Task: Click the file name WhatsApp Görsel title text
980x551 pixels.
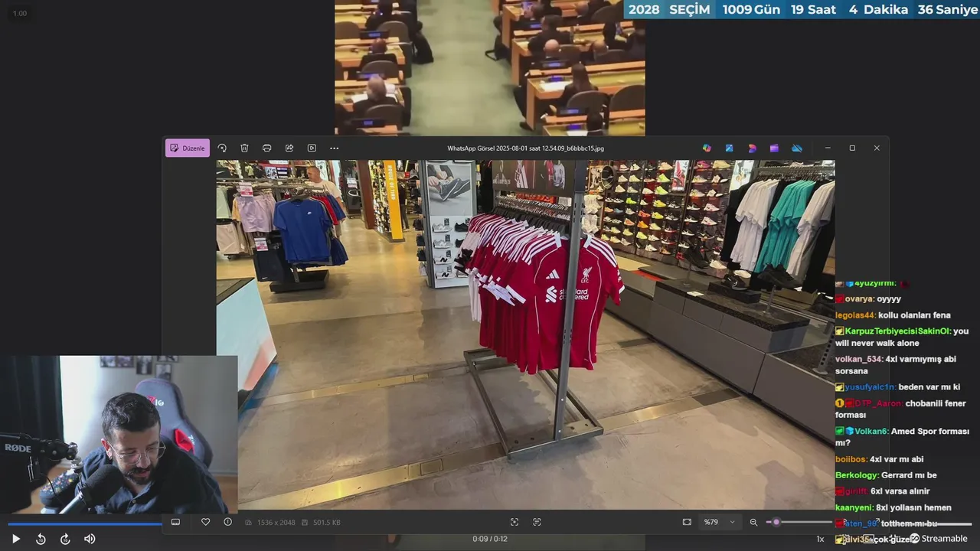Action: (x=525, y=148)
